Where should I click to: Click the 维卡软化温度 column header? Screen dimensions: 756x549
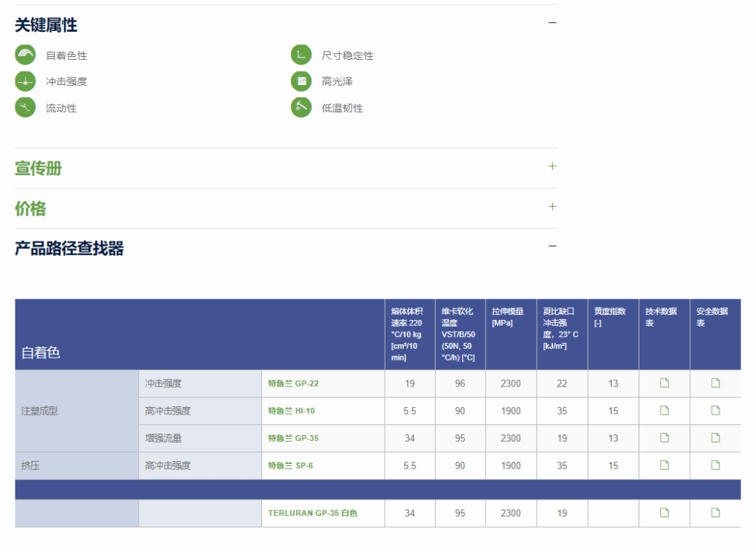click(461, 334)
